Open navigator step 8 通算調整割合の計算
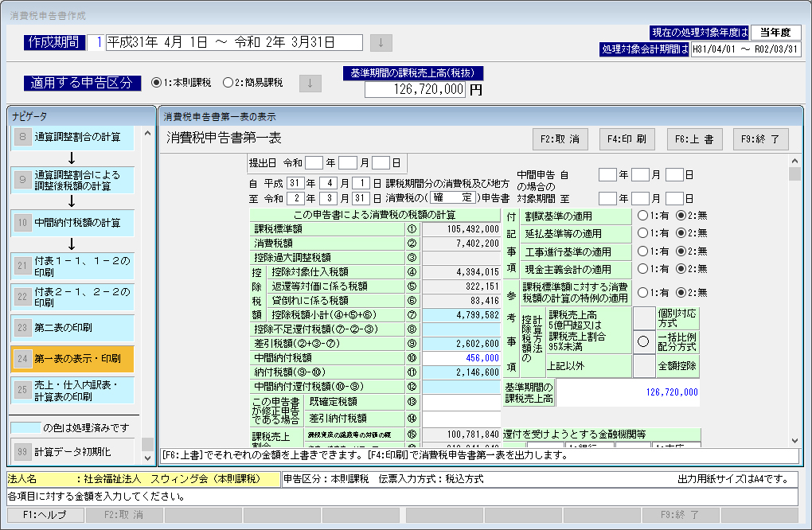This screenshot has height=530, width=812. 72,136
